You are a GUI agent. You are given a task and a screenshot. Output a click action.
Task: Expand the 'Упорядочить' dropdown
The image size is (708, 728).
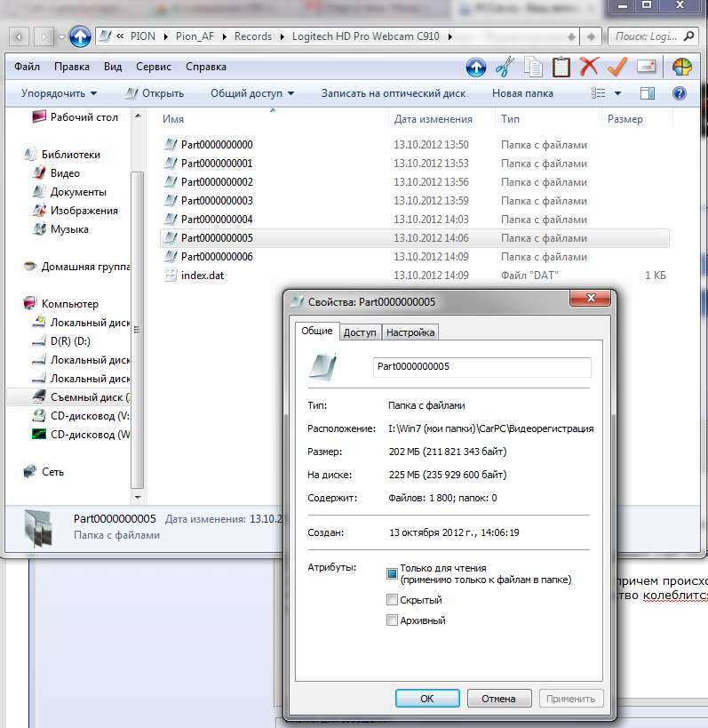59,93
